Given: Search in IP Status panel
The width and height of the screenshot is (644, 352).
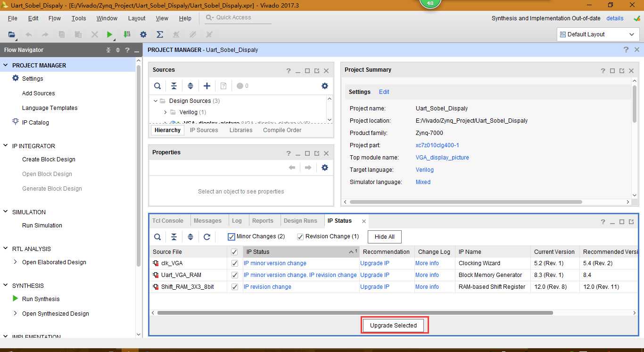Looking at the screenshot, I should point(158,237).
